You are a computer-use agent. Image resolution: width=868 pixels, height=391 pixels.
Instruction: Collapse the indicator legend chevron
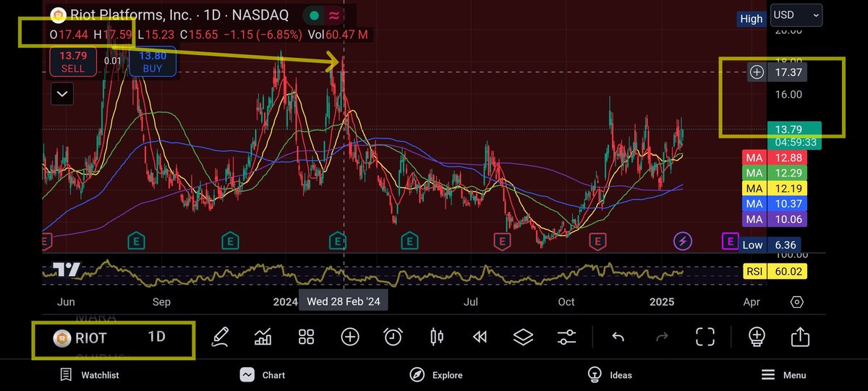tap(62, 93)
